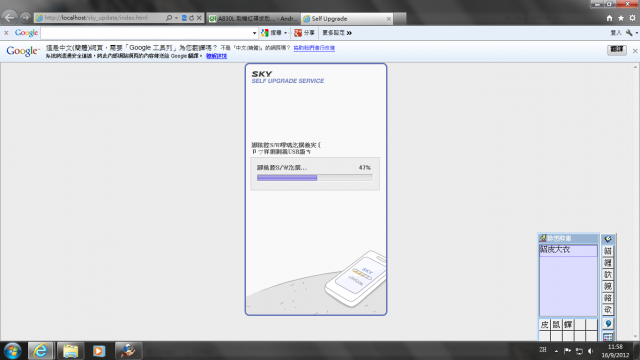Stop loading with the address bar X icon
The height and width of the screenshot is (360, 640).
(x=199, y=18)
